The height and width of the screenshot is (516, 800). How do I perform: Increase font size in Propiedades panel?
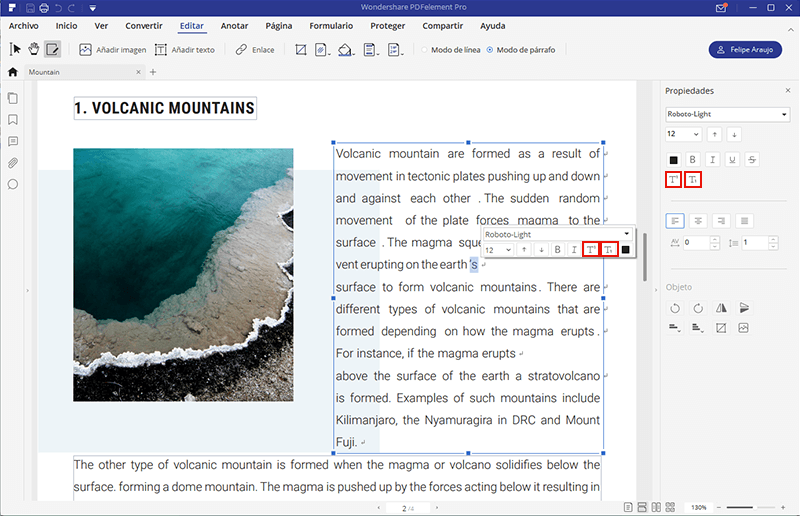[715, 134]
